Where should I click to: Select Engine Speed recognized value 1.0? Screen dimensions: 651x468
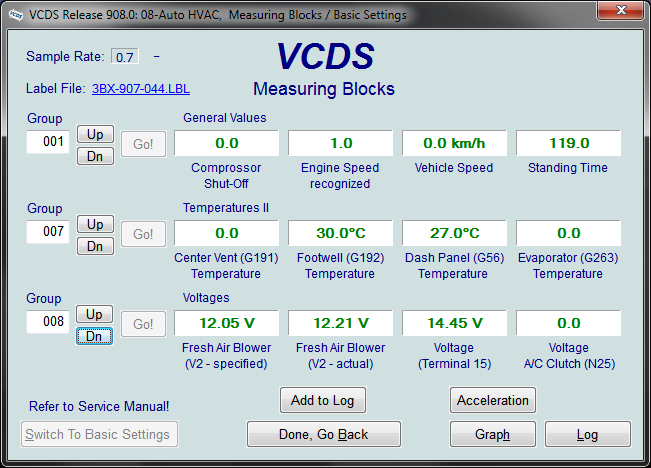point(340,143)
